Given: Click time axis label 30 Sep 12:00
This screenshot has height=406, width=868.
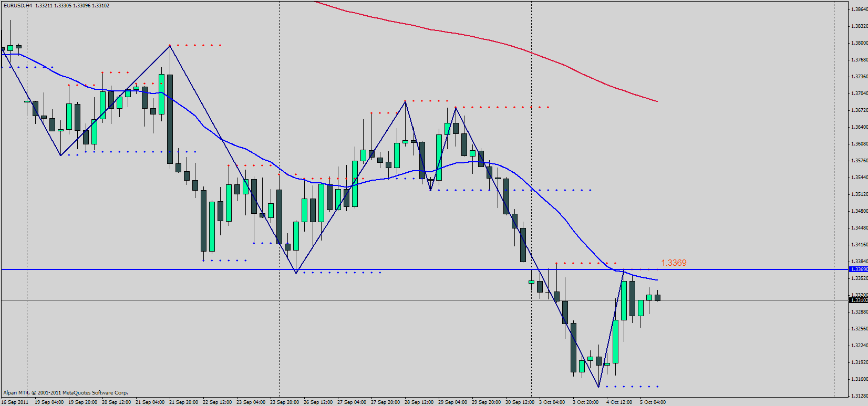Looking at the screenshot, I should pyautogui.click(x=520, y=402).
